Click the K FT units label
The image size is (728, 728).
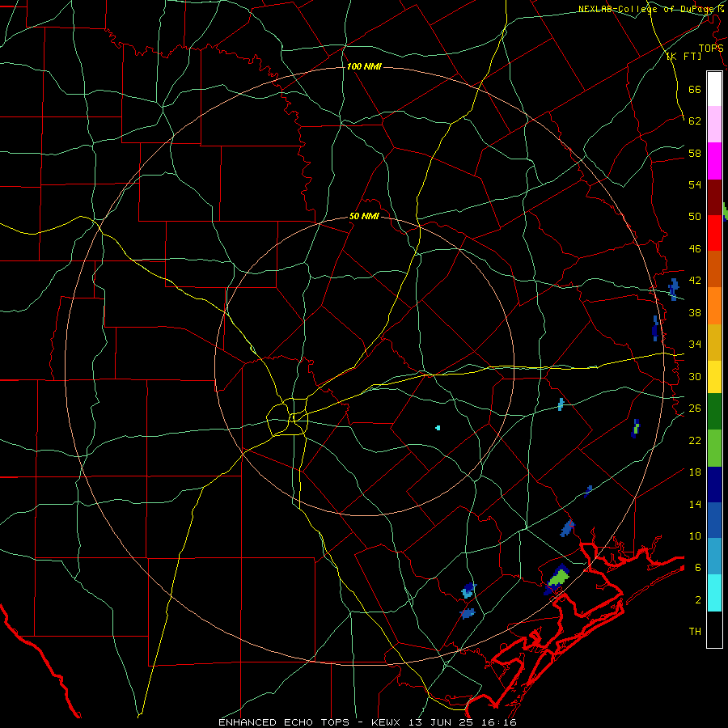684,56
